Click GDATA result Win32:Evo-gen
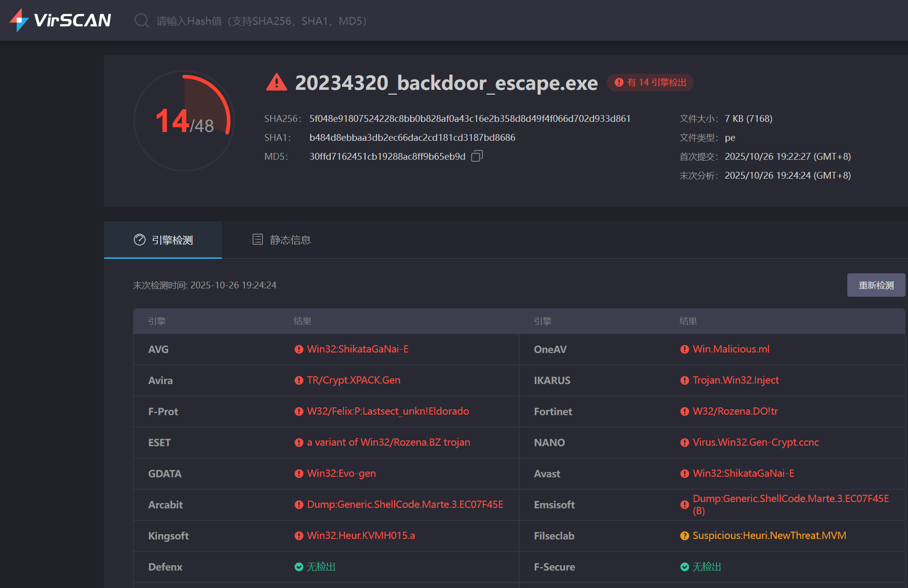The image size is (908, 588). 341,473
